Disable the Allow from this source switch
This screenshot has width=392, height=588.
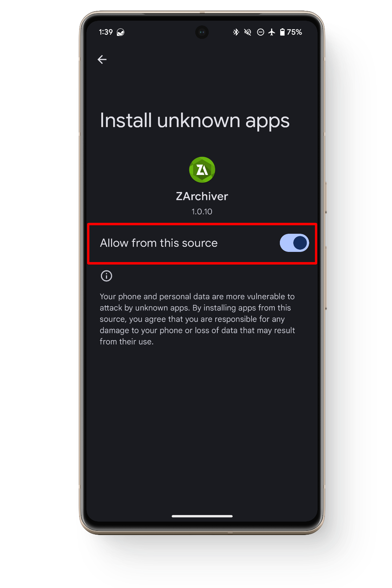coord(294,243)
